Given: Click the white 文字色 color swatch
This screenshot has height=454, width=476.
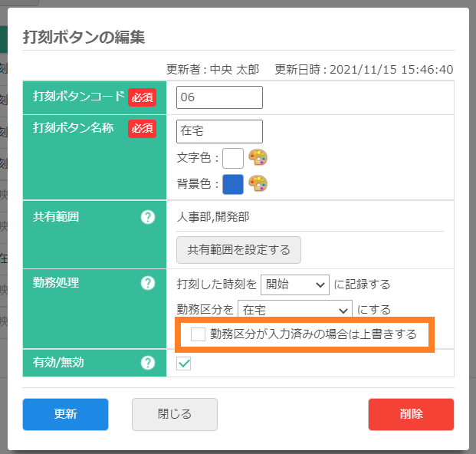Looking at the screenshot, I should [x=233, y=159].
